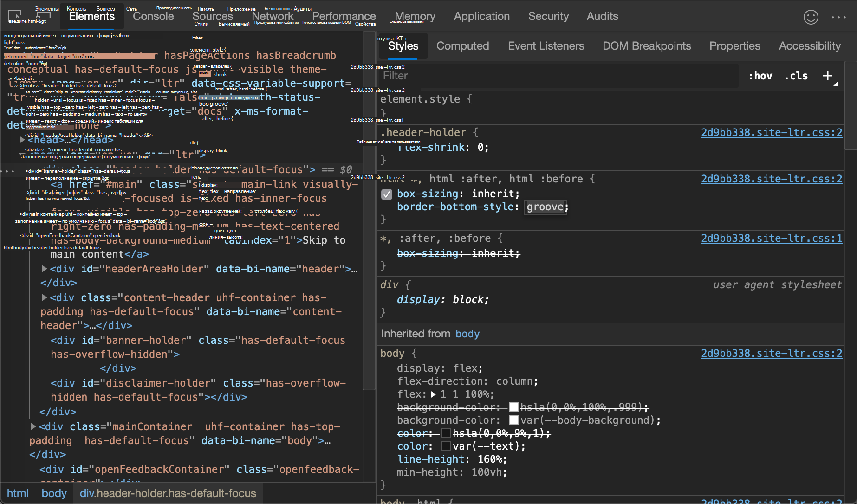The height and width of the screenshot is (504, 857).
Task: Open the three-dots more options menu
Action: tap(838, 17)
